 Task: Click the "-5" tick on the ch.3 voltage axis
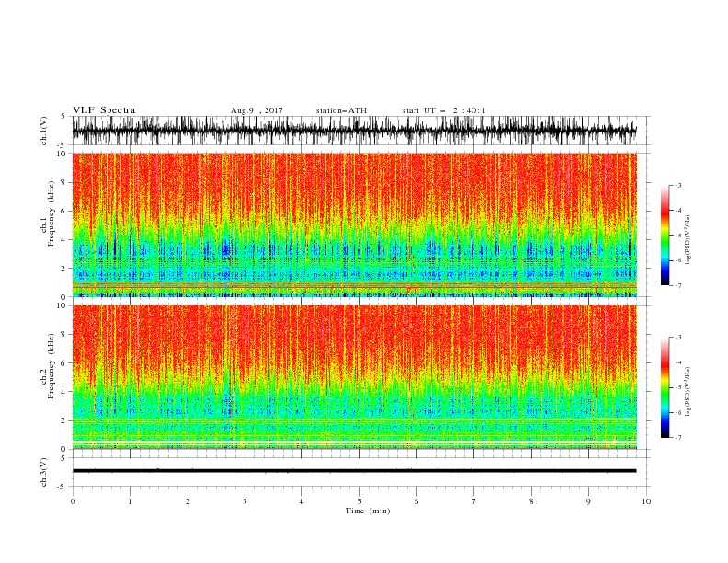[x=63, y=487]
